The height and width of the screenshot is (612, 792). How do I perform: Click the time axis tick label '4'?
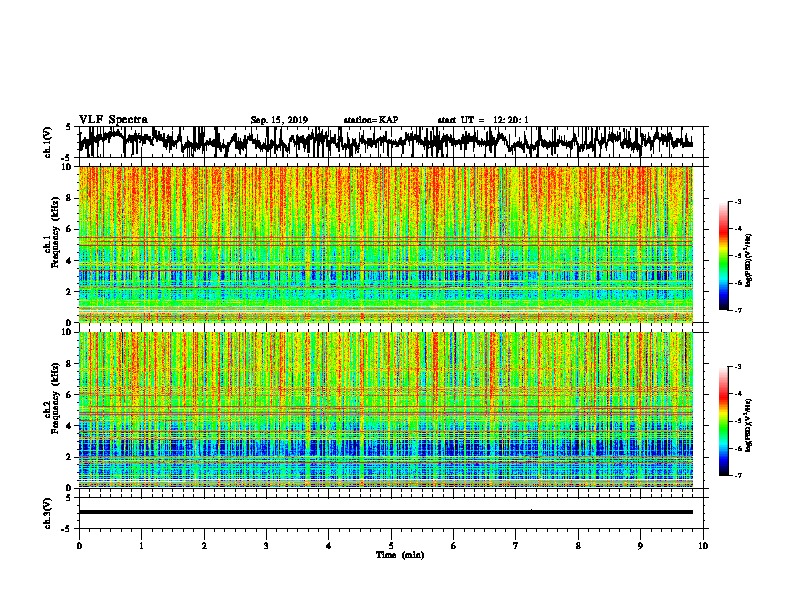click(x=329, y=546)
